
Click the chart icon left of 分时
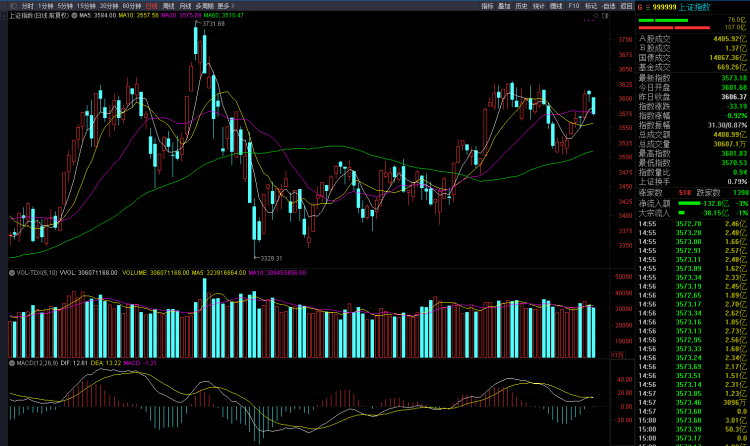12,6
